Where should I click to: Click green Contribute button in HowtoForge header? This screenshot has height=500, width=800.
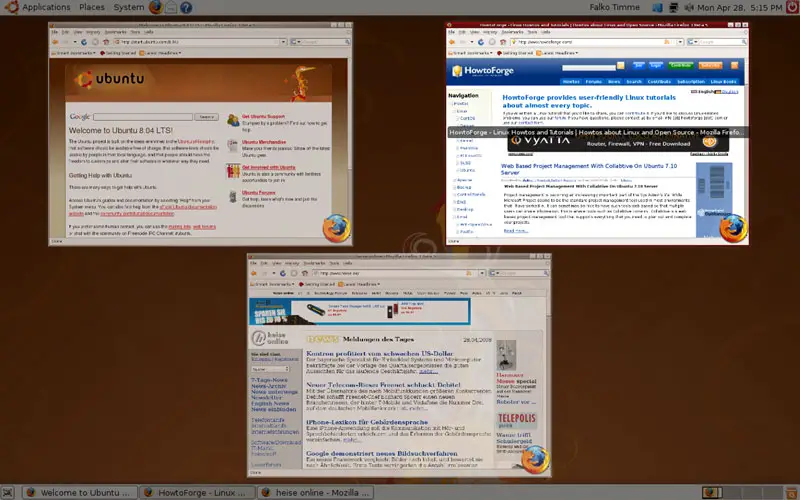pyautogui.click(x=681, y=65)
